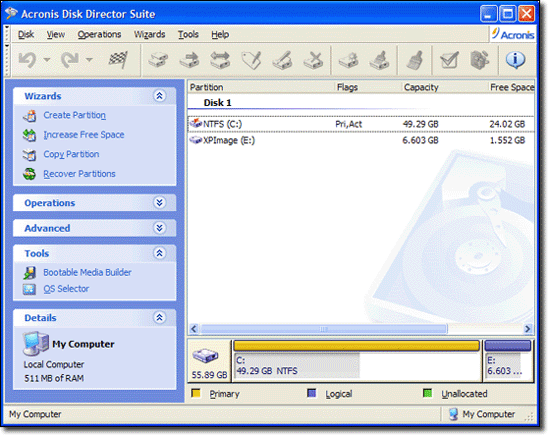This screenshot has width=550, height=438.
Task: Click the Acronis logo in menu bar
Action: tap(513, 34)
